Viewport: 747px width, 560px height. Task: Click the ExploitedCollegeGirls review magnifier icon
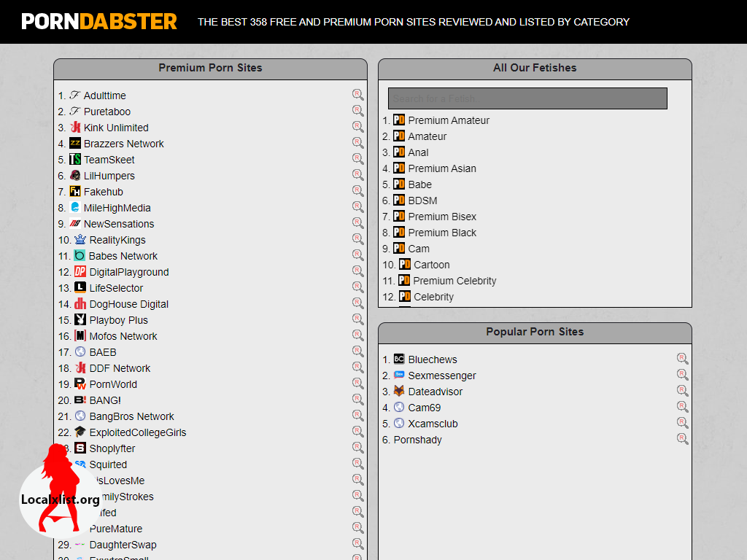pyautogui.click(x=357, y=432)
